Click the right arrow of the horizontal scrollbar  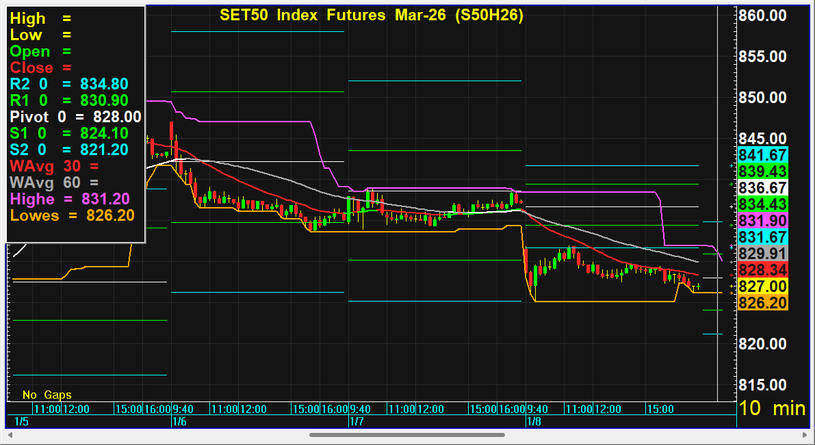point(807,436)
